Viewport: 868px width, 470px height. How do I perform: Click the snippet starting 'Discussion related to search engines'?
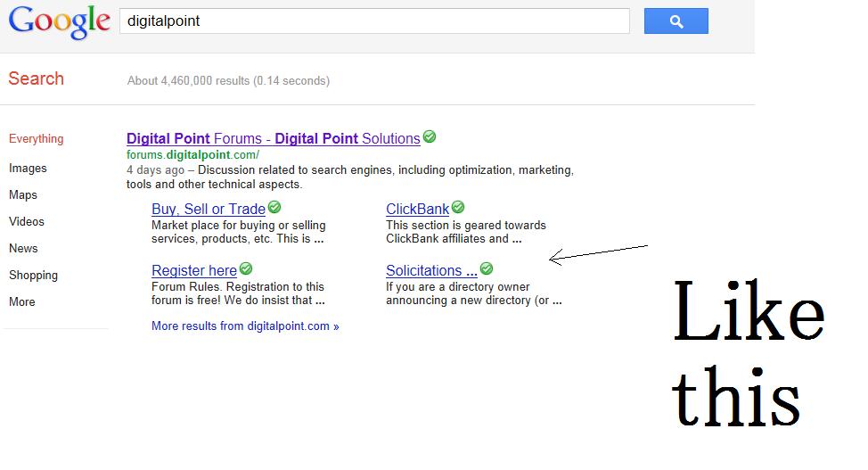(x=350, y=177)
